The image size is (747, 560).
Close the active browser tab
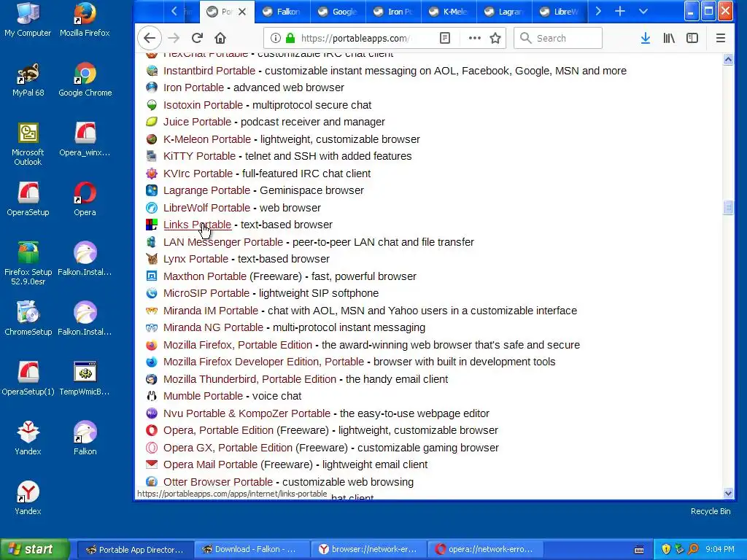pos(242,12)
